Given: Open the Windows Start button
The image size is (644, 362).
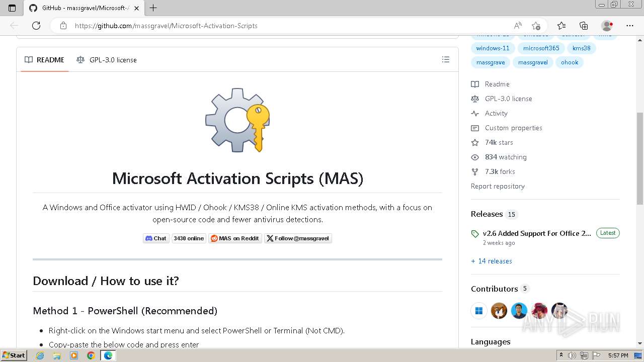Looking at the screenshot, I should click(14, 355).
